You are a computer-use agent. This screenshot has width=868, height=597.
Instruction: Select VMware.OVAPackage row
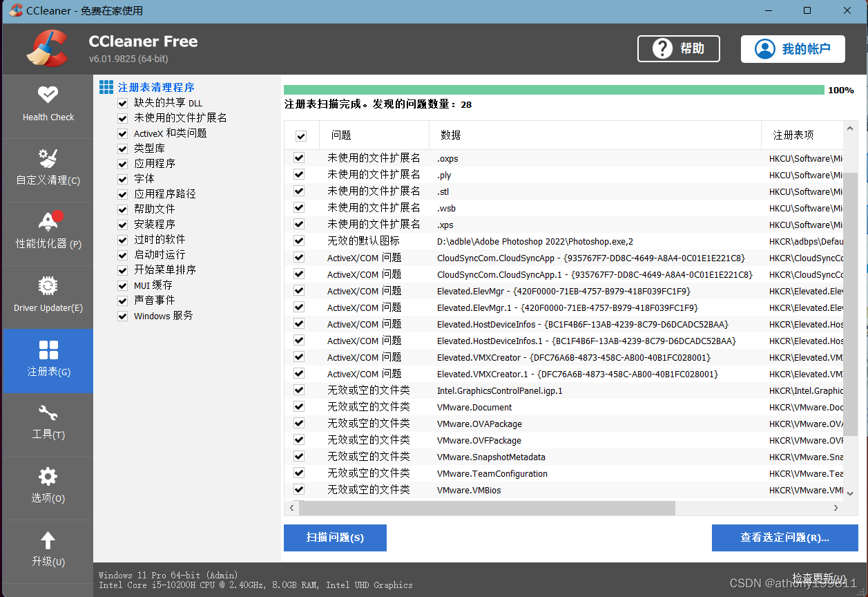click(x=563, y=424)
